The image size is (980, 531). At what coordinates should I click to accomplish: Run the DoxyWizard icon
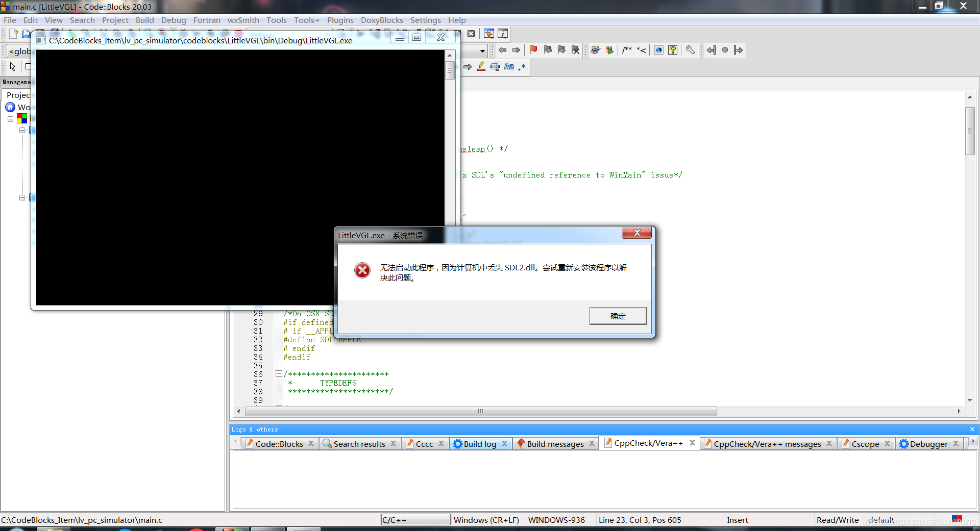(x=595, y=50)
